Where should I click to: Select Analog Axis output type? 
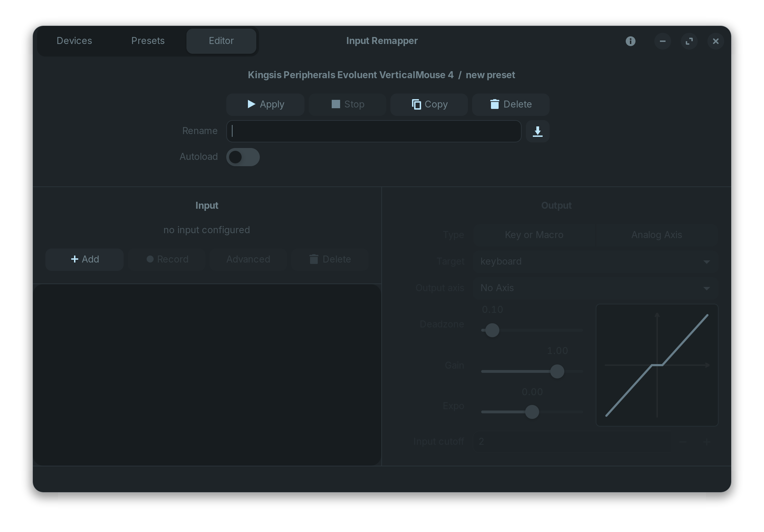pos(656,235)
